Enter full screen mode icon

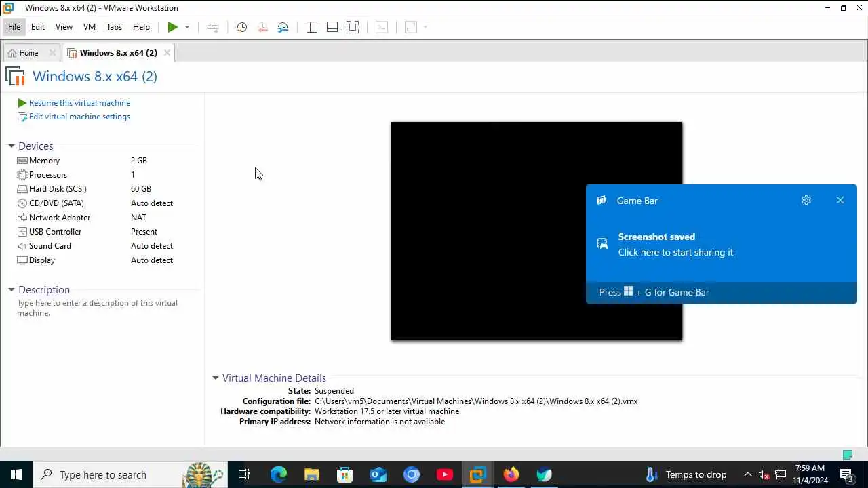(353, 27)
